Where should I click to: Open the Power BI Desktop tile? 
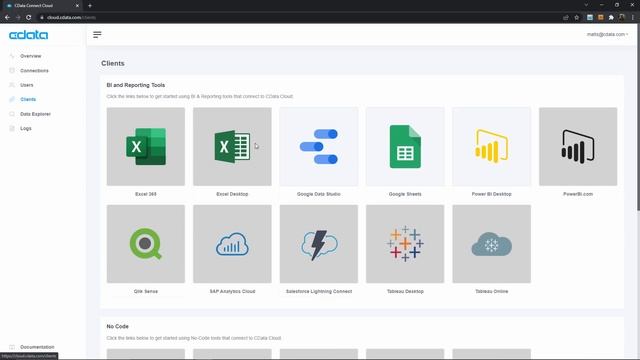(x=491, y=147)
